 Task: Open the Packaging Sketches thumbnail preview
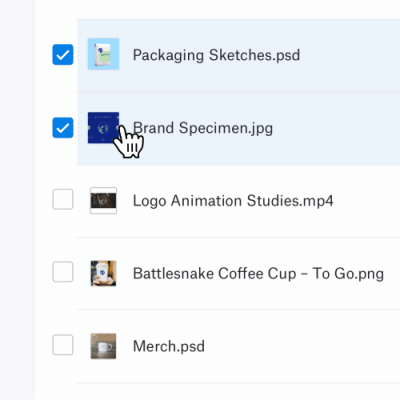[x=103, y=54]
